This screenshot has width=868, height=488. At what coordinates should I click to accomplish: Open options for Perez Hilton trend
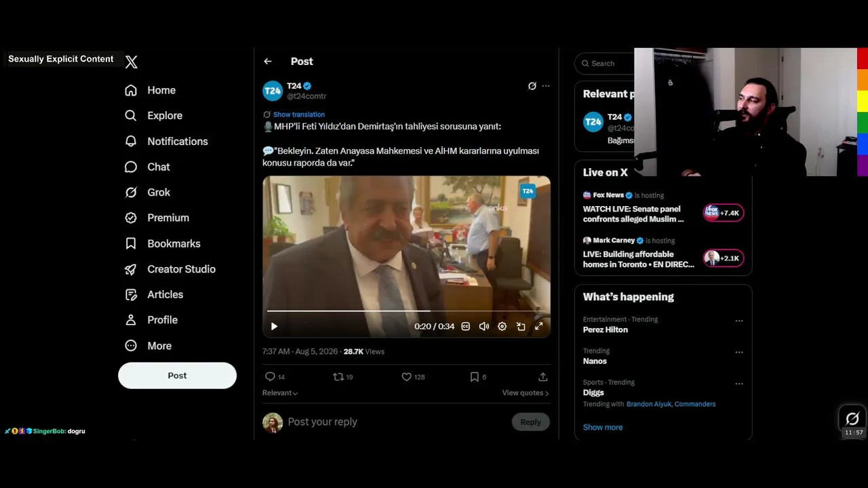pos(739,321)
